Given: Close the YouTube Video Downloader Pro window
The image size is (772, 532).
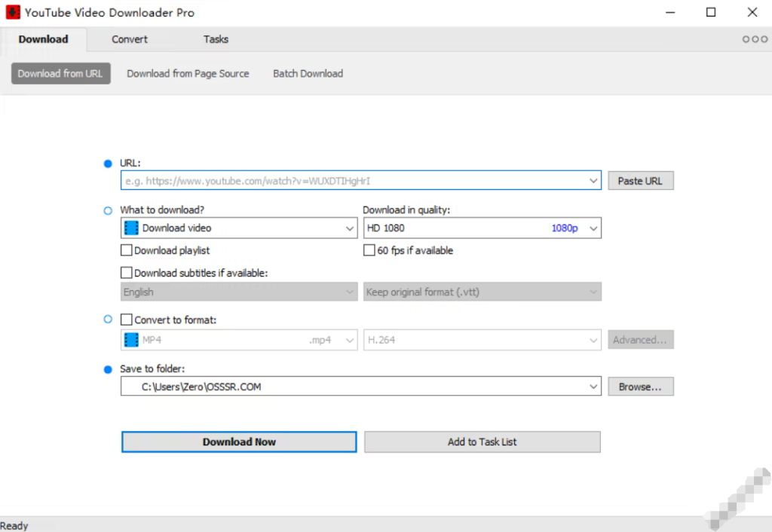Looking at the screenshot, I should tap(752, 12).
